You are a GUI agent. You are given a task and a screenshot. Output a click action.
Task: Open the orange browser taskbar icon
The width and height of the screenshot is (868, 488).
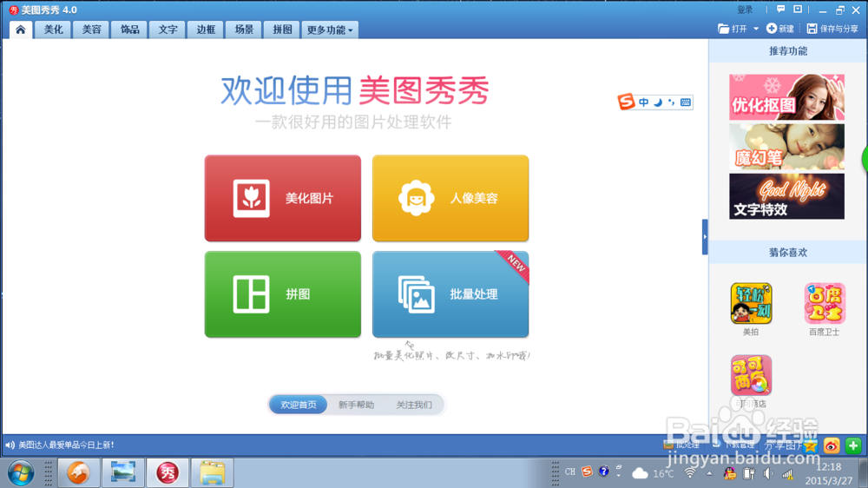pos(79,473)
